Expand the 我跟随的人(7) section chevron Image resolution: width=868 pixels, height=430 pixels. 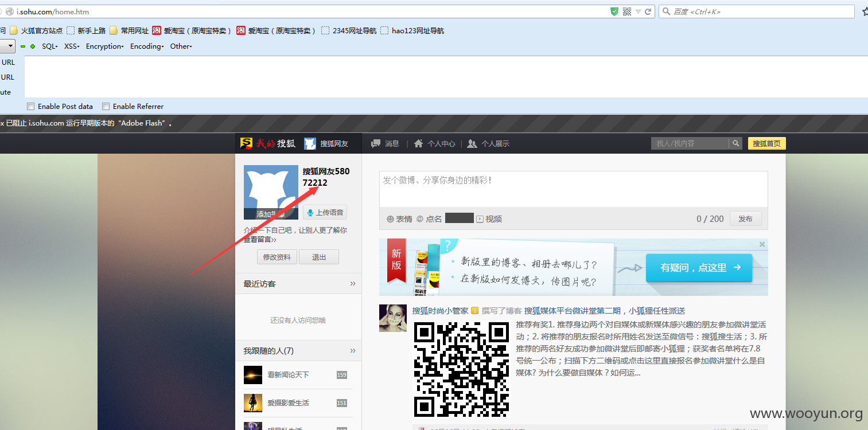(x=353, y=350)
